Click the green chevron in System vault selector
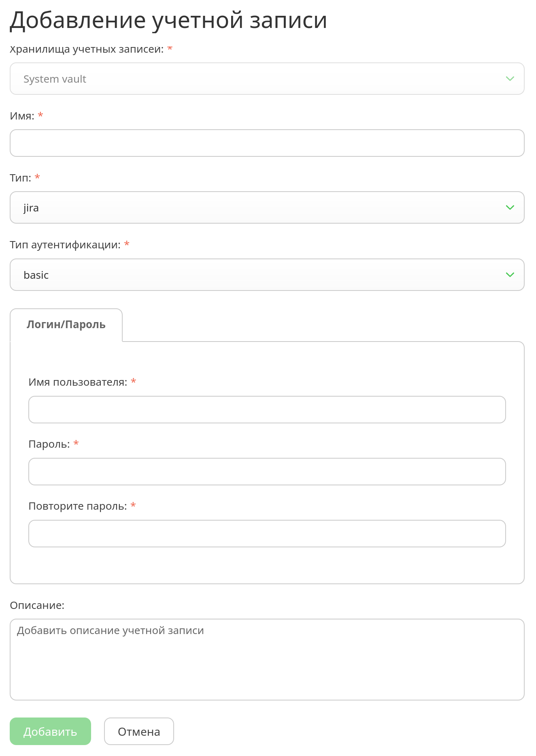536x756 pixels. click(510, 79)
